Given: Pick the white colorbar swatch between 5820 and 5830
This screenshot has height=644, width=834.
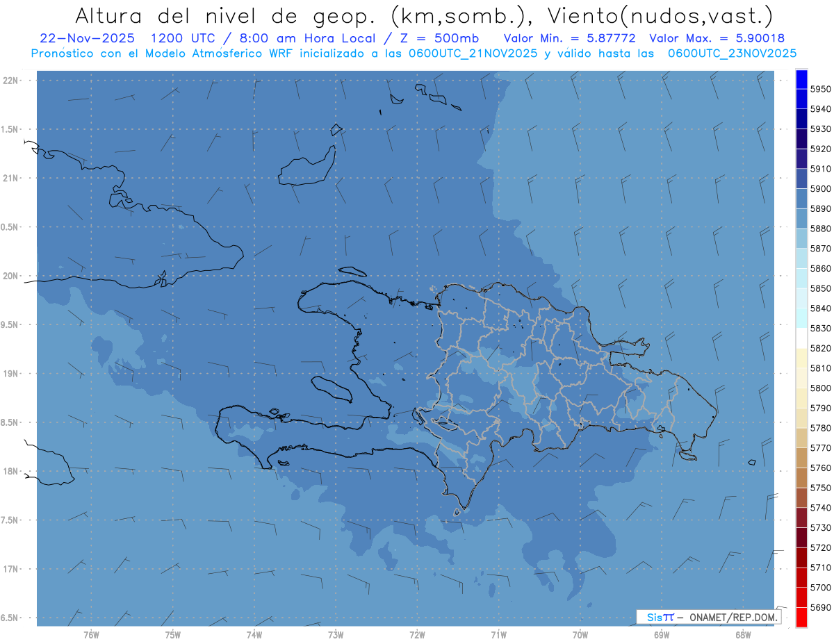Looking at the screenshot, I should pyautogui.click(x=801, y=338).
